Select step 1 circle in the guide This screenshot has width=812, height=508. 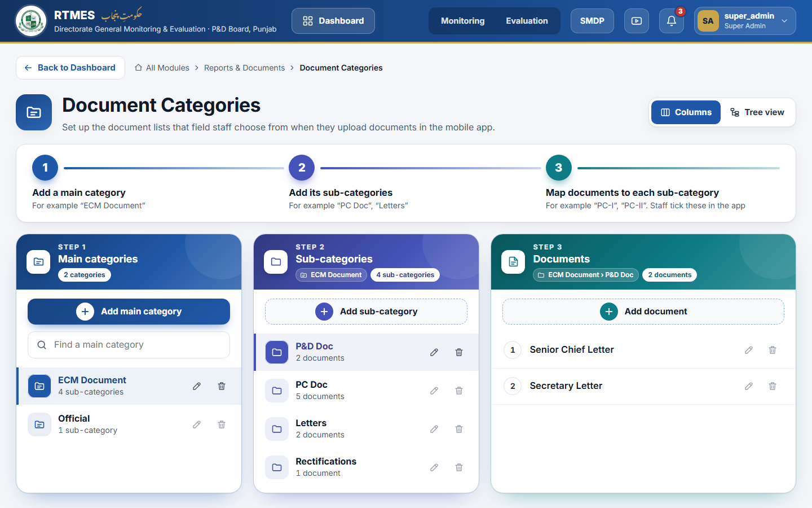(45, 168)
